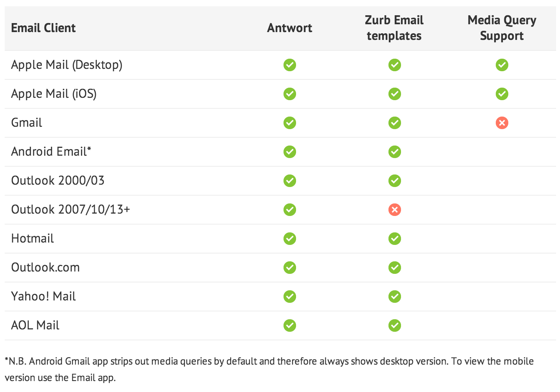Click the Email Client column header
The image size is (560, 392).
click(43, 28)
